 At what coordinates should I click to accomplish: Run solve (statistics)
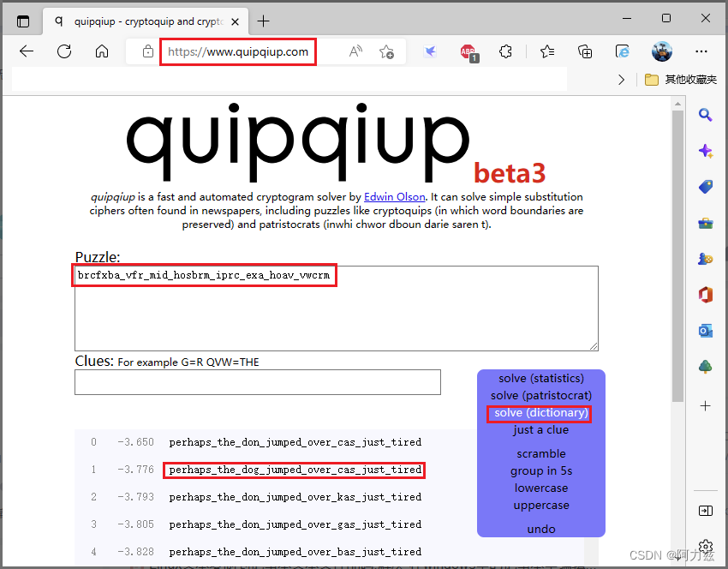[541, 379]
